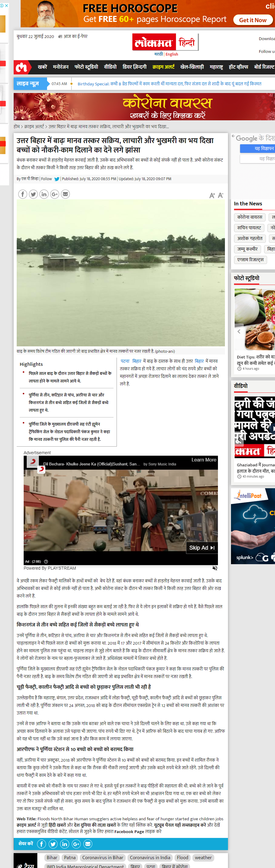Click previous arrow in Photo Studio carousel

click(239, 331)
